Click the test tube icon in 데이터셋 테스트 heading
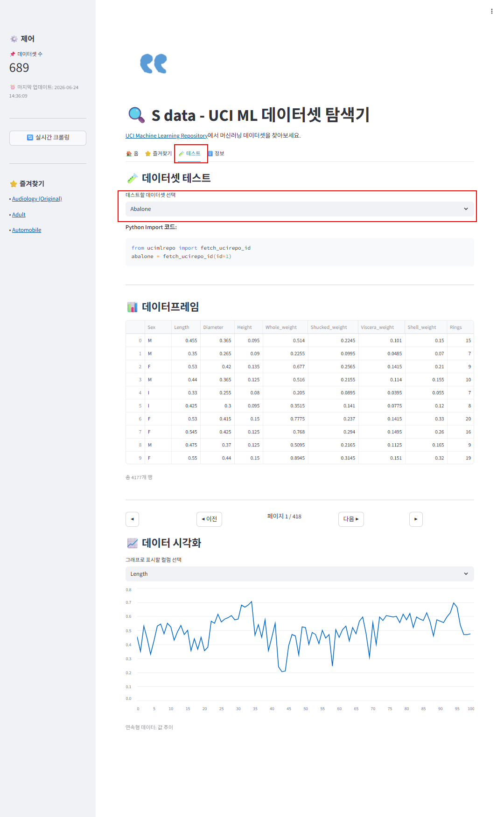Image resolution: width=504 pixels, height=817 pixels. tap(133, 178)
